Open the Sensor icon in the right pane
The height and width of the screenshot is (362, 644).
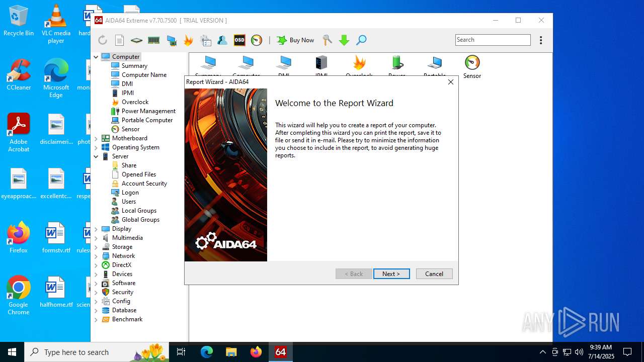472,67
